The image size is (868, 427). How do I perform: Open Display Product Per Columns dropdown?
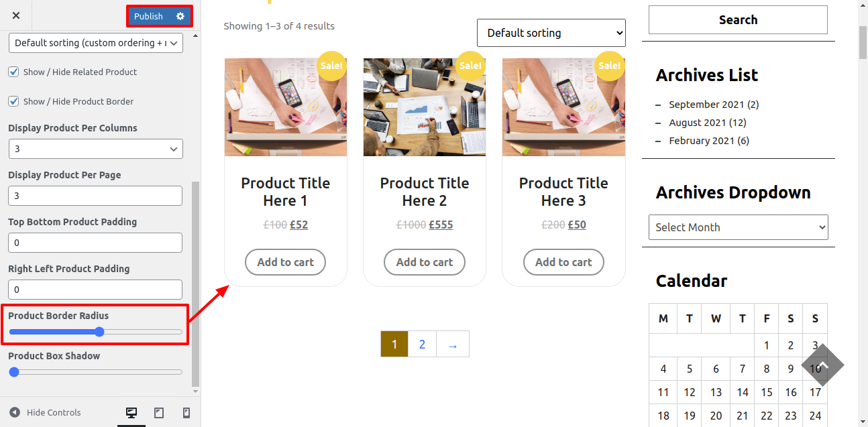[95, 149]
